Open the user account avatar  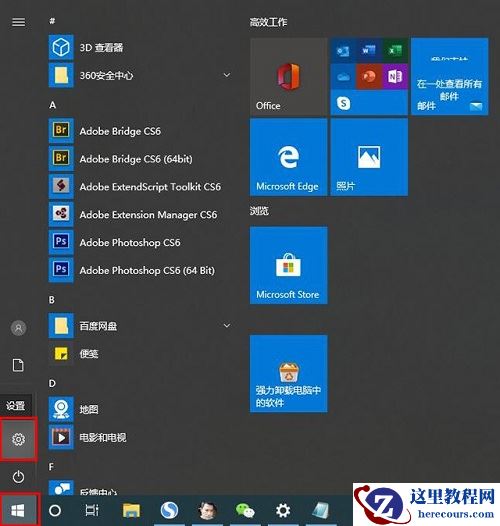point(18,328)
